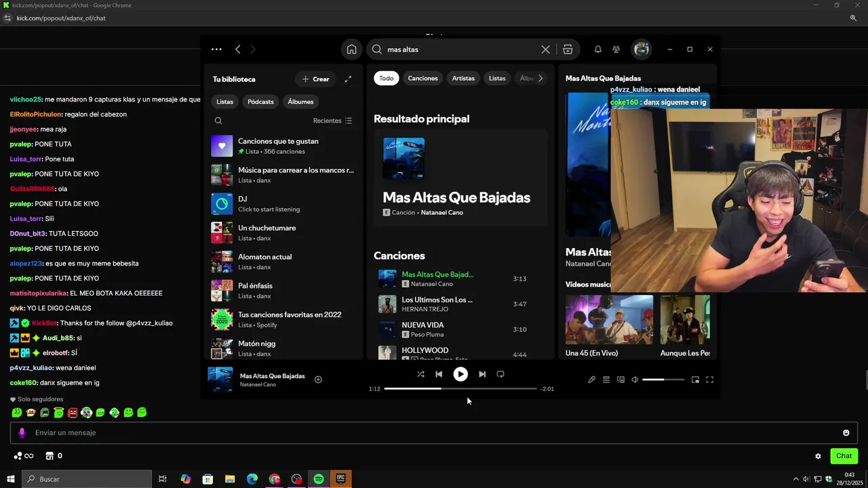The image size is (868, 488).
Task: Click the voice microphone in chat box
Action: coord(22,433)
